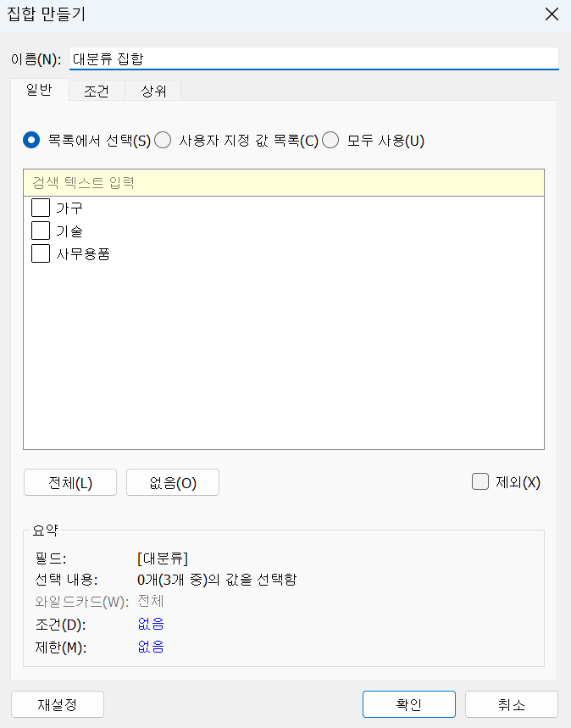571x728 pixels.
Task: Select the 모두 사용 radio option
Action: pos(331,141)
